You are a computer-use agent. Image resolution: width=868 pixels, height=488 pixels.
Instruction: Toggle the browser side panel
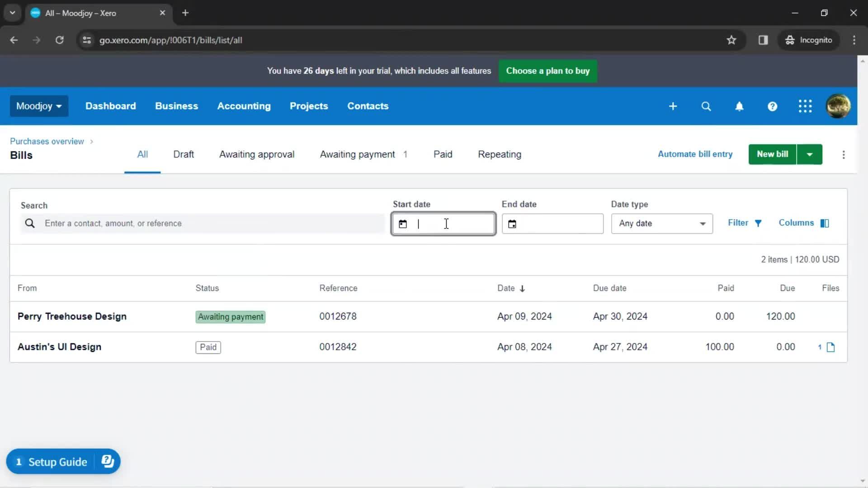point(763,40)
